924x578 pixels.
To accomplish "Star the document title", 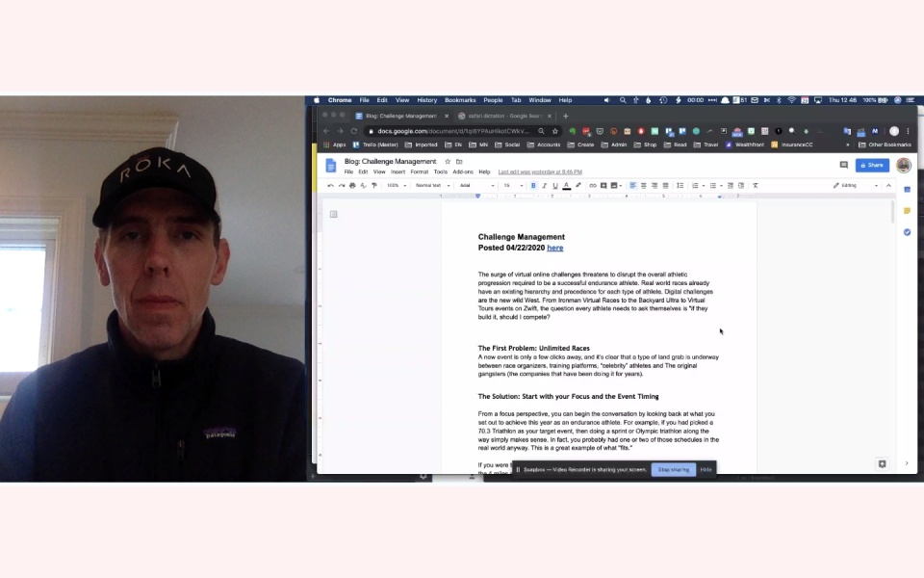I will click(448, 162).
